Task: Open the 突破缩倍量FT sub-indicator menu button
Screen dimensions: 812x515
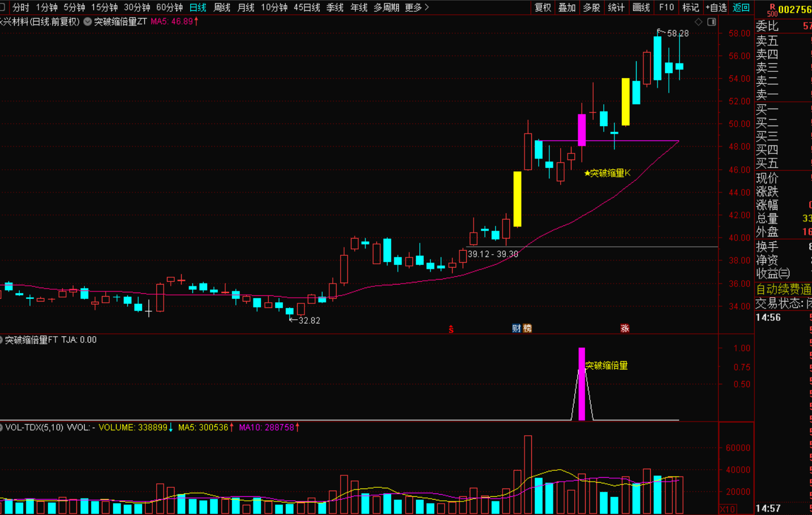Action: tap(2, 340)
